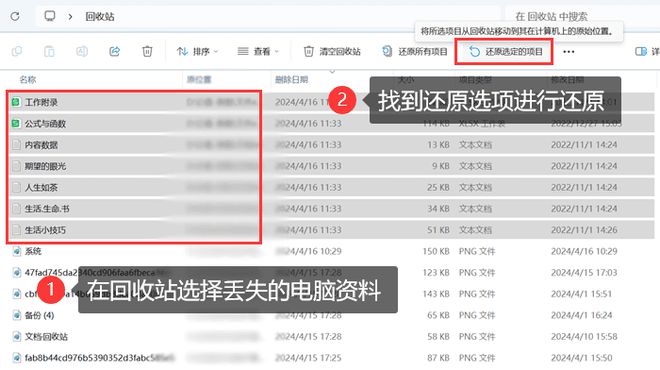The height and width of the screenshot is (370, 660).
Task: Click the 47fad745da2 image file icon
Action: click(x=16, y=273)
